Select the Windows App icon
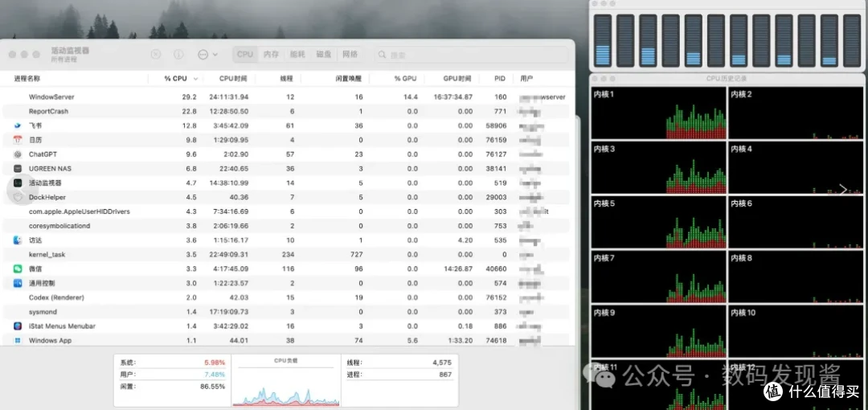The width and height of the screenshot is (868, 410). pos(18,341)
